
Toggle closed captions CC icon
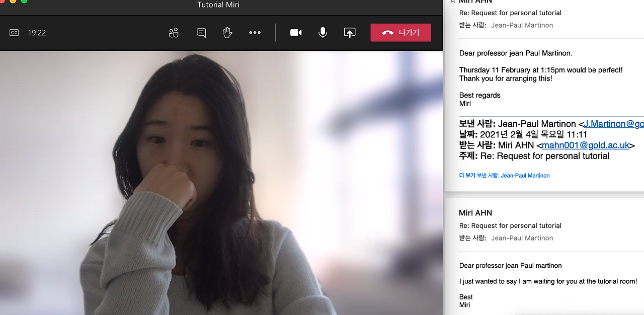coord(14,33)
